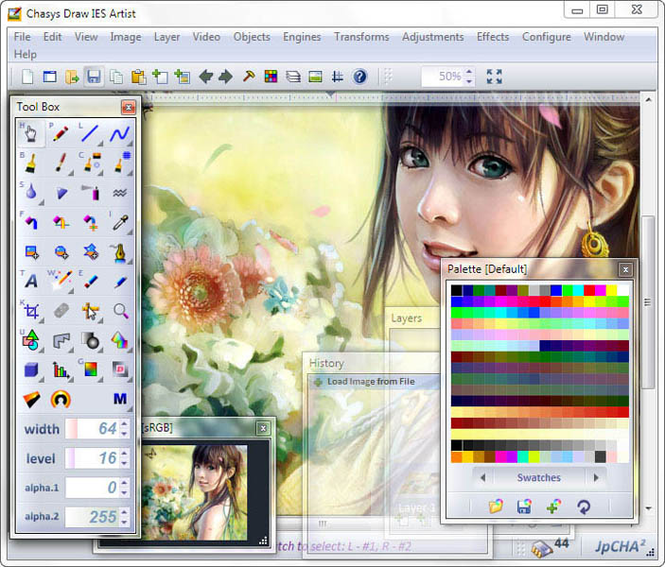Paste from clipboard toolbar icon

tap(138, 77)
